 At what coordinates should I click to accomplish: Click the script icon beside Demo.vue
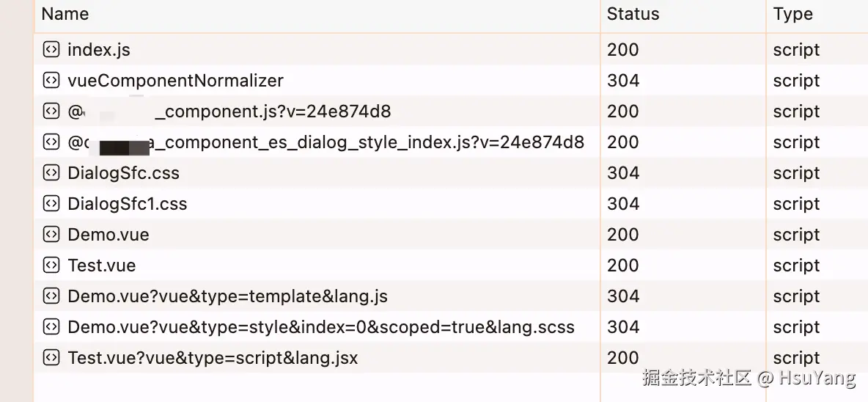(x=51, y=235)
